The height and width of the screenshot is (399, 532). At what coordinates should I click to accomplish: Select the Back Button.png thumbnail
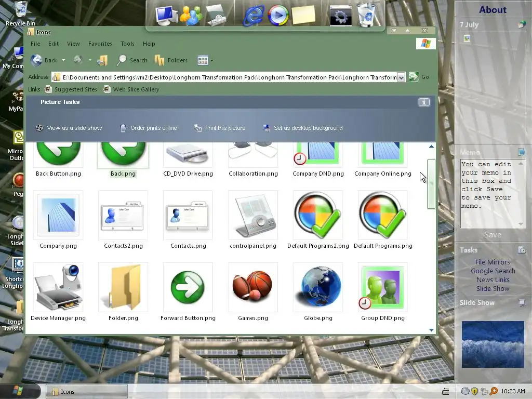58,155
